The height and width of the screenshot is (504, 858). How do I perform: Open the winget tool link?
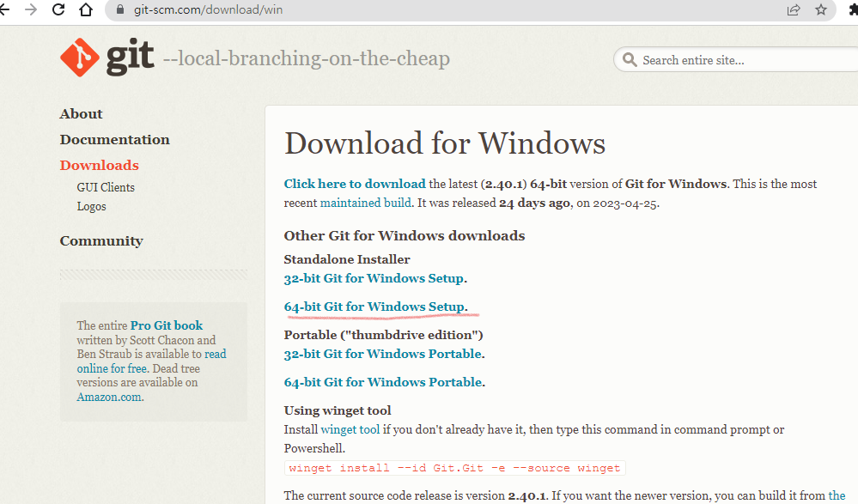tap(350, 429)
